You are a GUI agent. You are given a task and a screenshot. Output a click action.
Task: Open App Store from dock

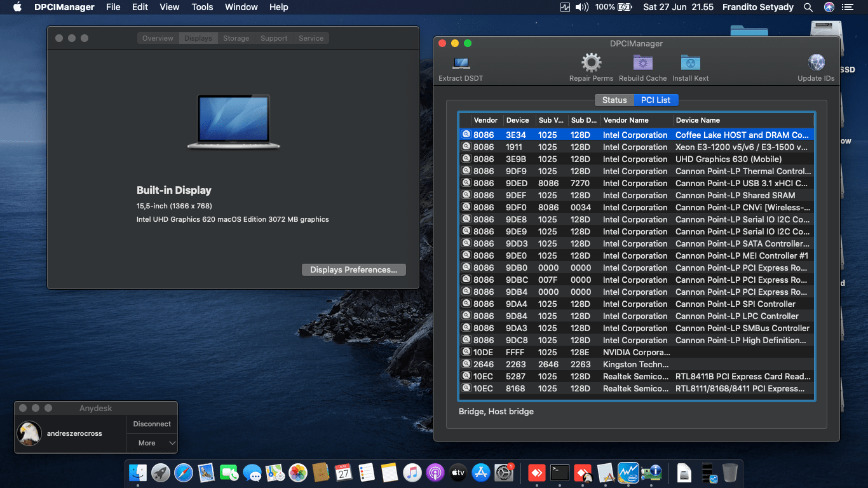tap(481, 473)
